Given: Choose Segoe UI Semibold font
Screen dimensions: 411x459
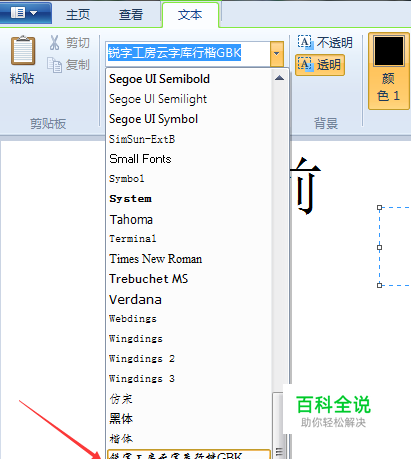Looking at the screenshot, I should pos(189,79).
